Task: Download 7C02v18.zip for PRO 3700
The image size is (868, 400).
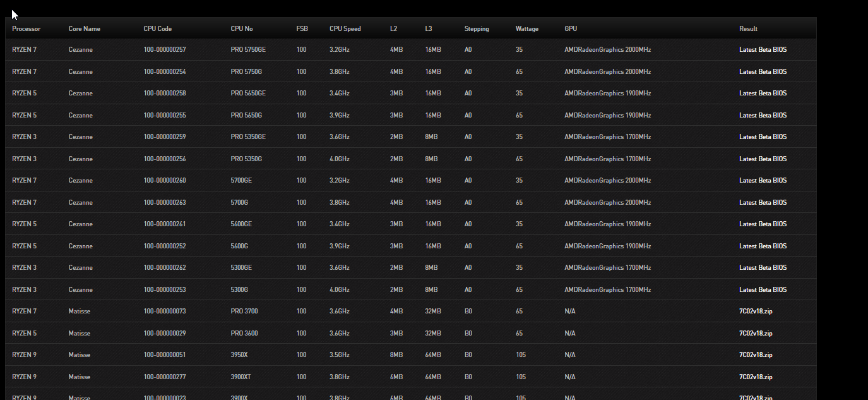Action: pos(756,312)
